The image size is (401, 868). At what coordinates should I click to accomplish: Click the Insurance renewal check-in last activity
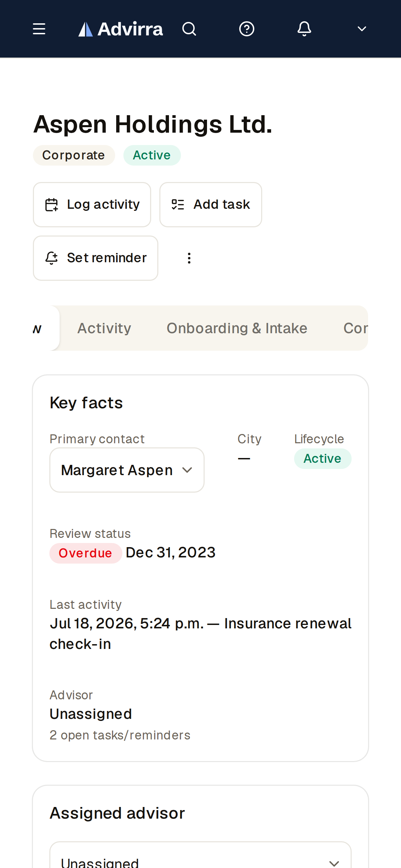(200, 634)
